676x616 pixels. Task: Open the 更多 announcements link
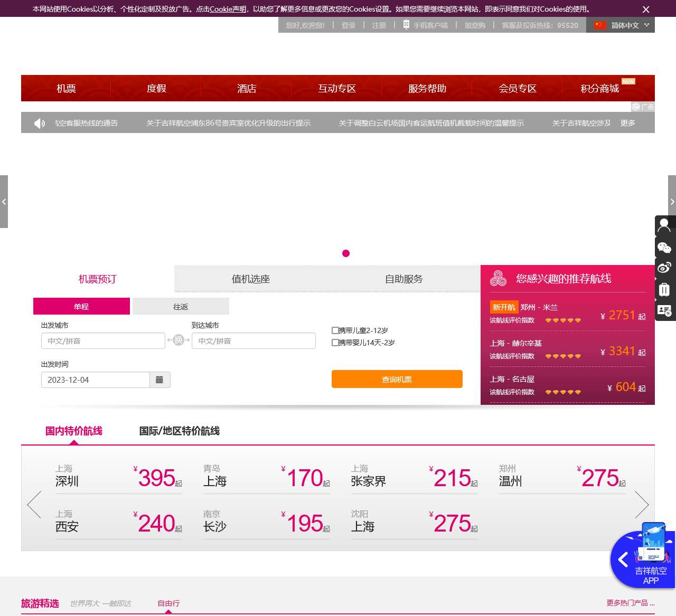[628, 123]
